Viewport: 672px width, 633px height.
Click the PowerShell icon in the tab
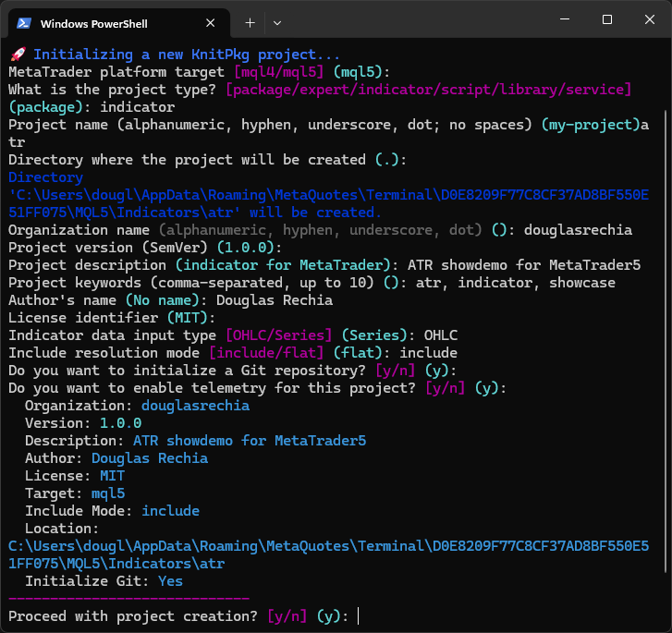(25, 23)
